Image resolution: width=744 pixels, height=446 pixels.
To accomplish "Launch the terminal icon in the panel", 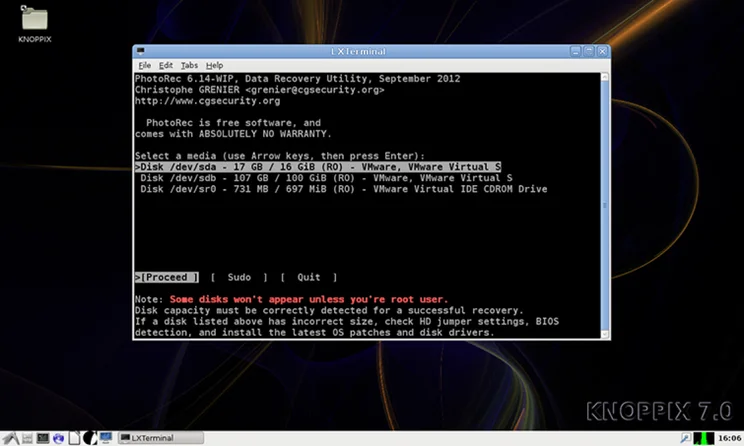I will click(x=43, y=438).
